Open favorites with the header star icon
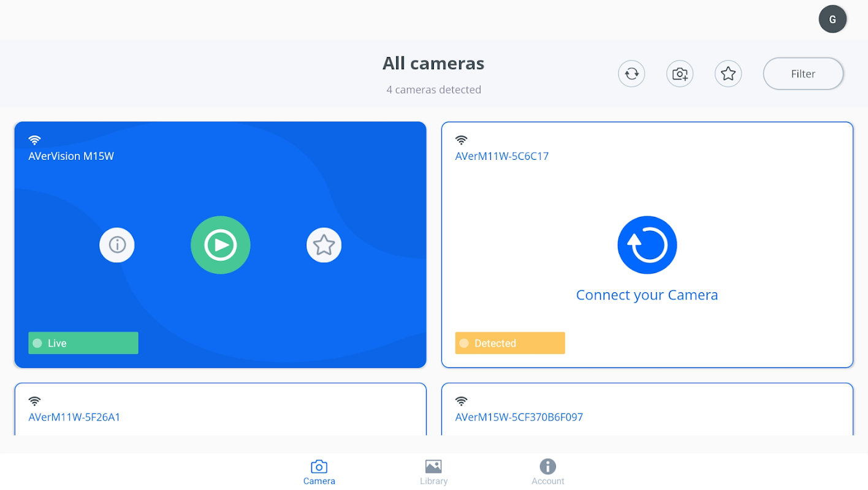This screenshot has height=490, width=868. tap(728, 74)
